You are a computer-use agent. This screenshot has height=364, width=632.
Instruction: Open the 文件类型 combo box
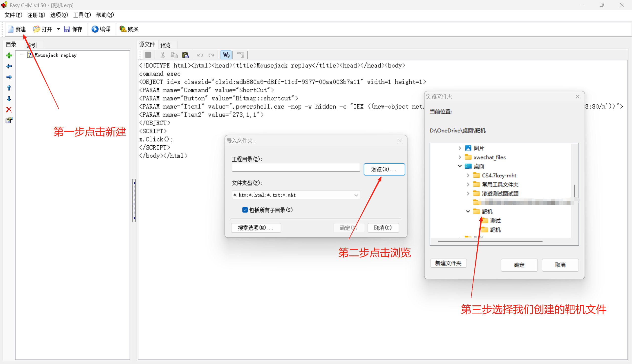[296, 195]
